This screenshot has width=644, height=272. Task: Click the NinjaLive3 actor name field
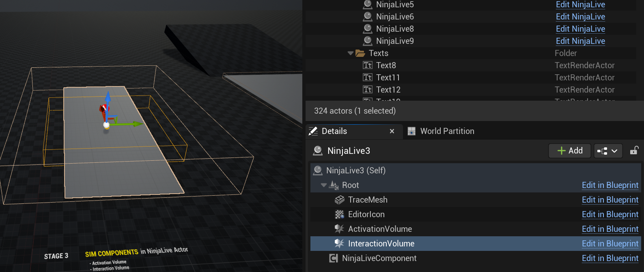pos(349,151)
